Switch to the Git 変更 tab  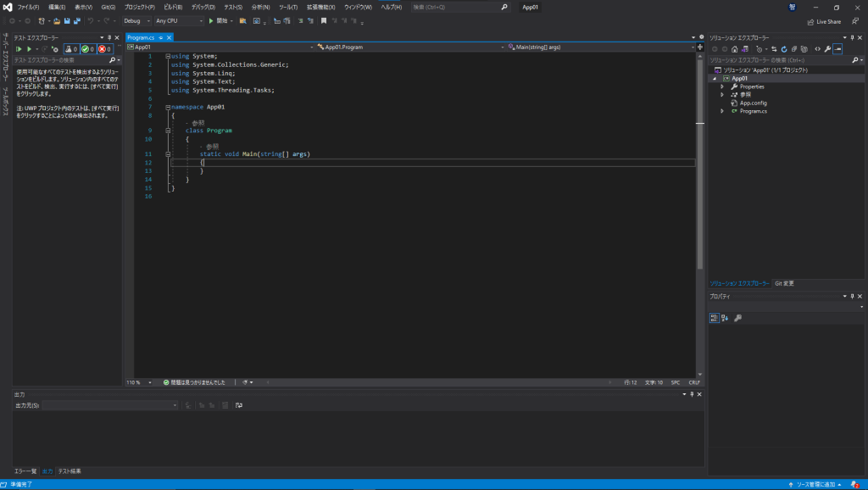[784, 283]
